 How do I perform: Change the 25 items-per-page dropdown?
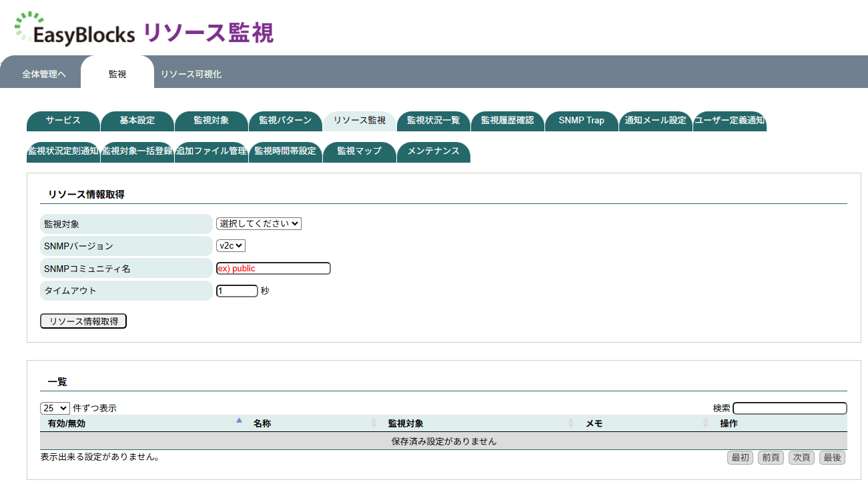pyautogui.click(x=55, y=408)
